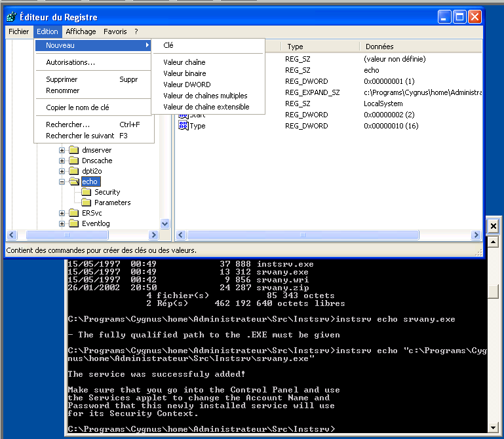Viewport: 504px width, 439px height.
Task: Select the Dnscache key
Action: 97,161
